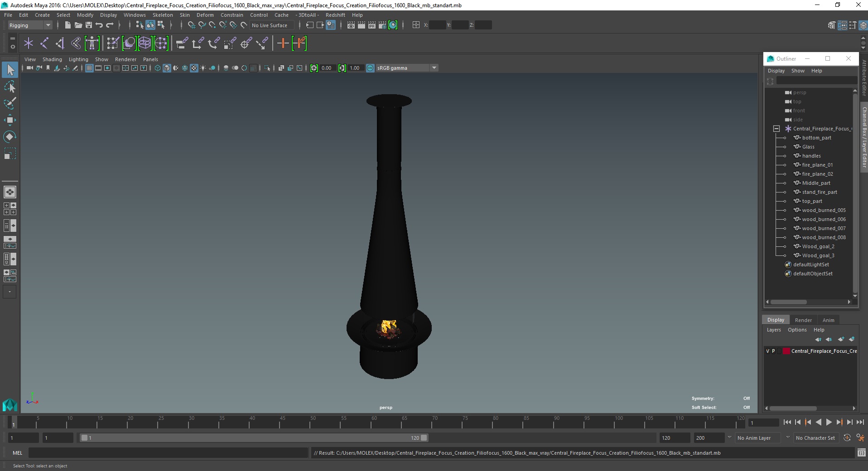
Task: Create a new empty layer icon
Action: (x=841, y=339)
